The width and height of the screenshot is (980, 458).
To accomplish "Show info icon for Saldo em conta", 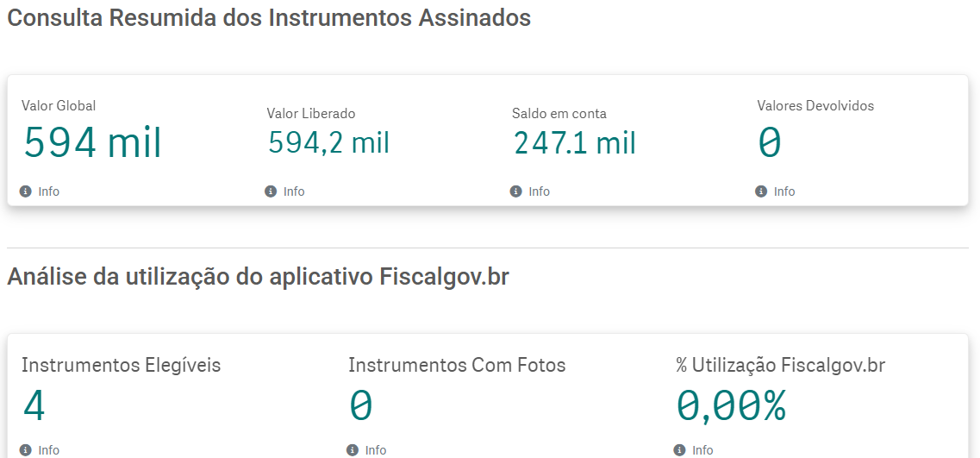I will 515,191.
